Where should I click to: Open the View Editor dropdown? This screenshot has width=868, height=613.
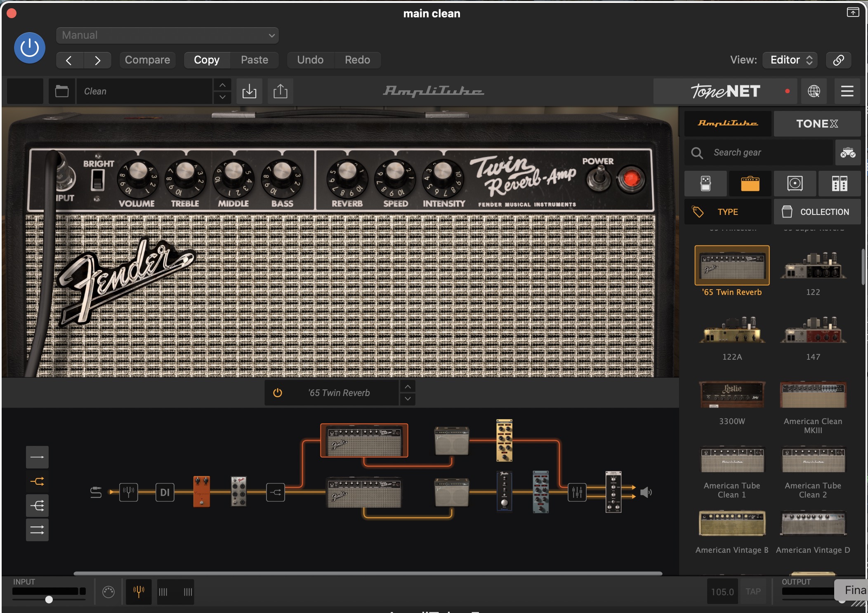[790, 60]
